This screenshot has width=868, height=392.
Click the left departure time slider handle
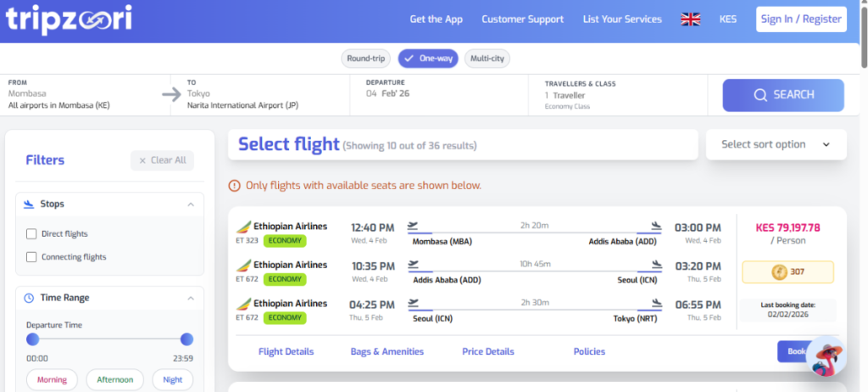[33, 339]
